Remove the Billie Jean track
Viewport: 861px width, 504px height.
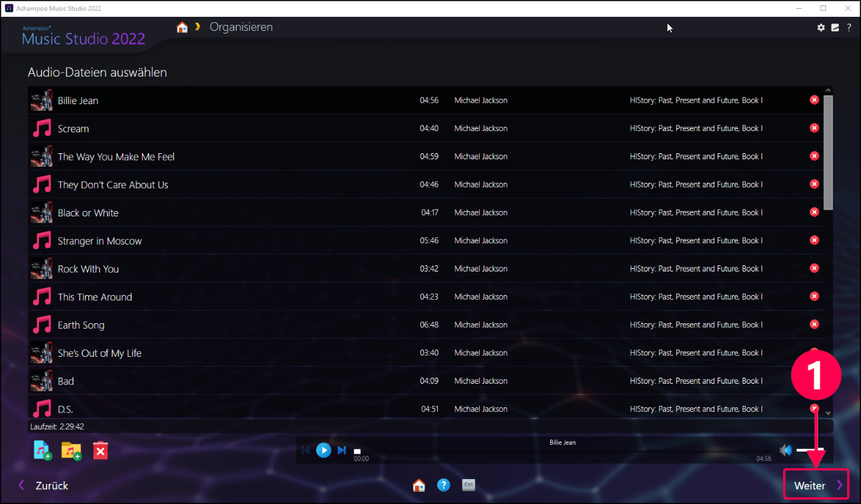(x=814, y=100)
